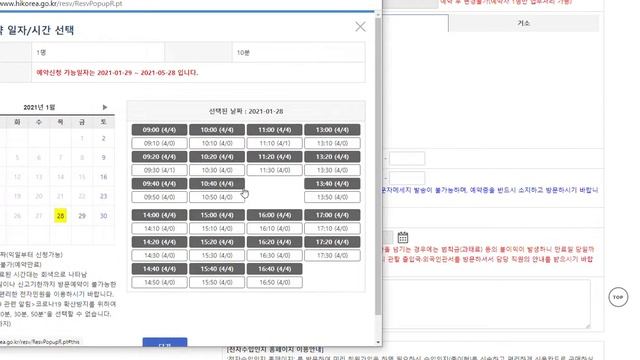Choose the 13:50 (4/0) time slot
640x360 pixels.
coord(332,197)
